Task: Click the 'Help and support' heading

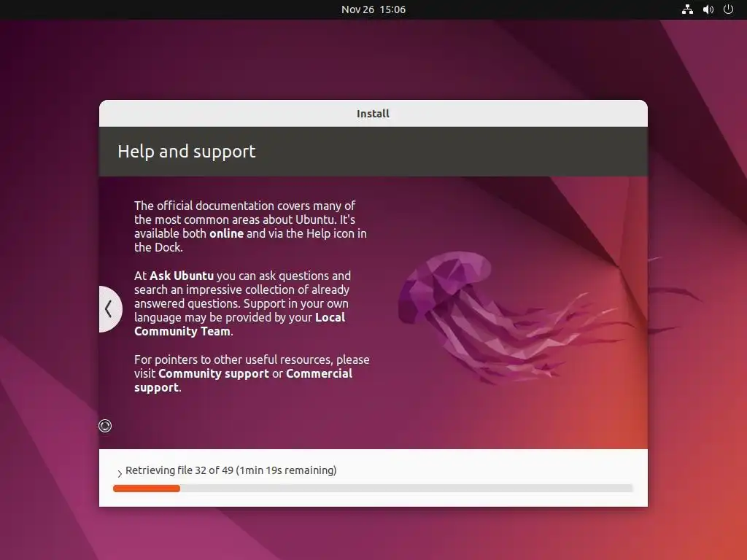Action: click(x=187, y=152)
